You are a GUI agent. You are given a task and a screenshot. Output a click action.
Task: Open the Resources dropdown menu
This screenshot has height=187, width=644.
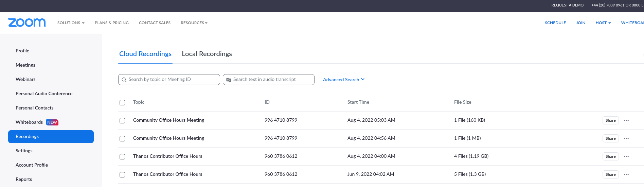point(194,23)
